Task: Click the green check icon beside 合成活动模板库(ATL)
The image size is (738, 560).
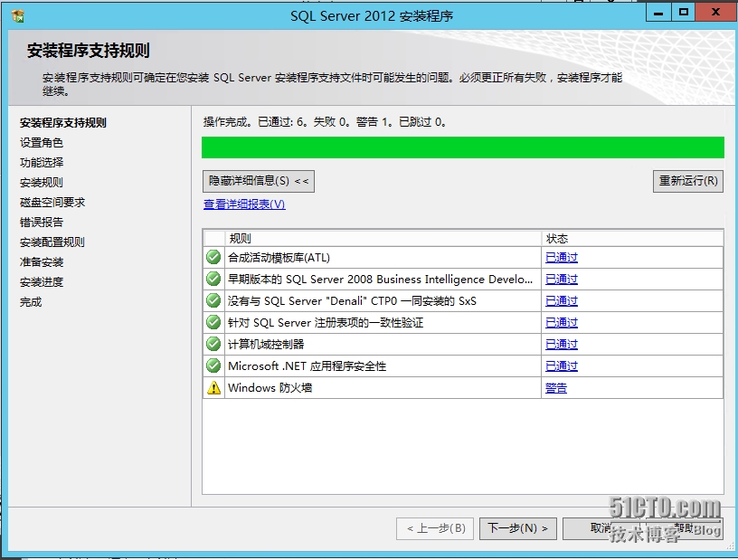Action: point(213,257)
